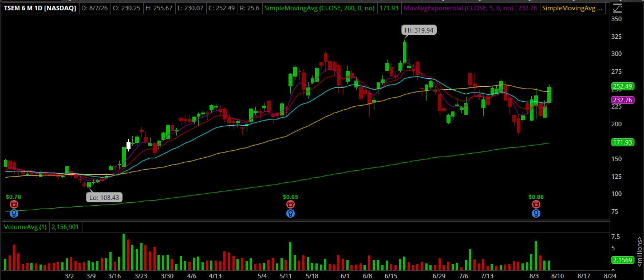Click the VolumeAvg (1) study label
The image size is (644, 280).
pos(25,227)
